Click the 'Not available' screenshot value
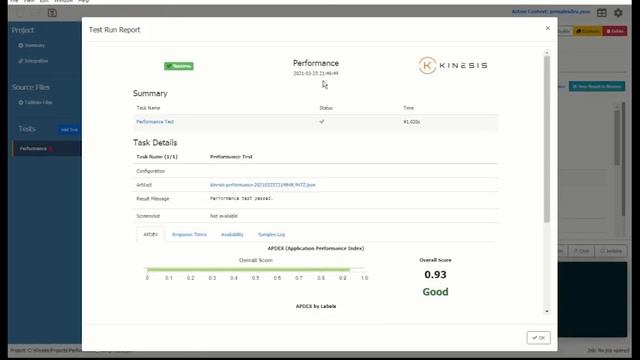 [224, 216]
